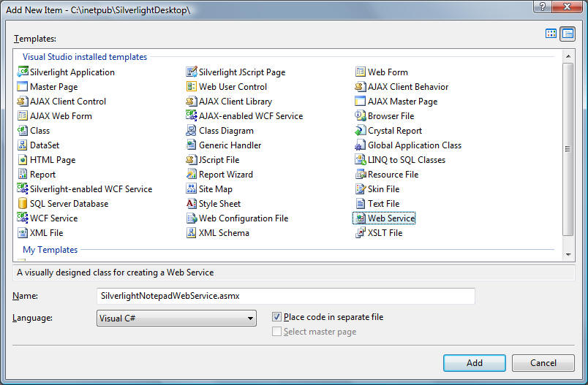Select the Text File label
This screenshot has height=385, width=588.
(x=384, y=204)
